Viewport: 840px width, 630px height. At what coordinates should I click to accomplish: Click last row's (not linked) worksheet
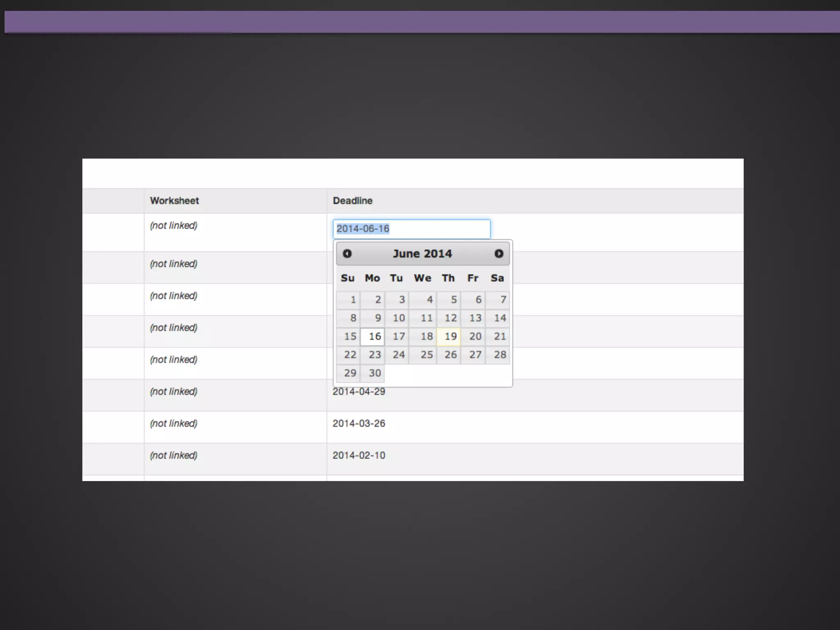point(173,455)
